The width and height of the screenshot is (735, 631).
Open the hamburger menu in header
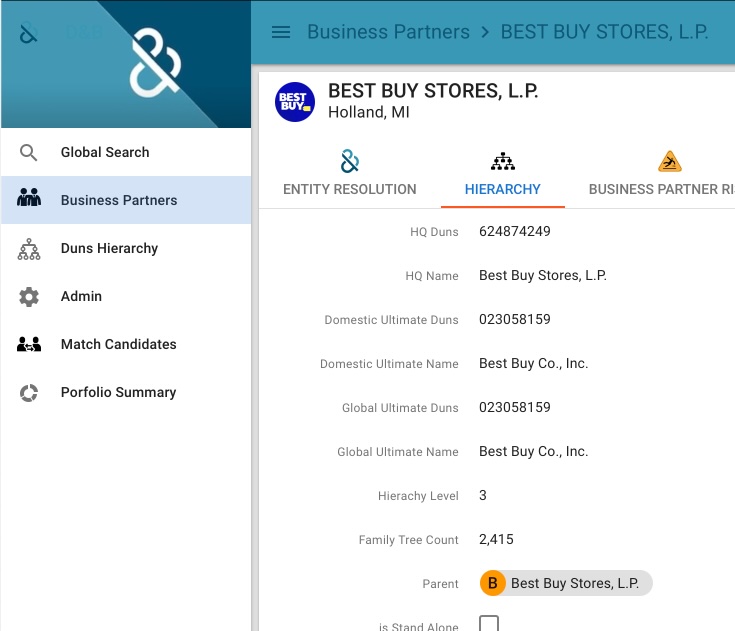click(x=281, y=32)
